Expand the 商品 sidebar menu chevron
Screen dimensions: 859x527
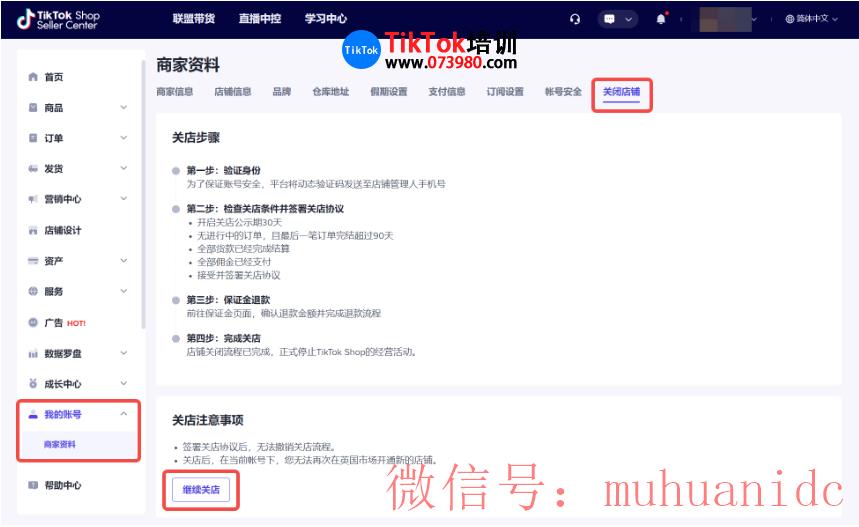click(x=124, y=107)
